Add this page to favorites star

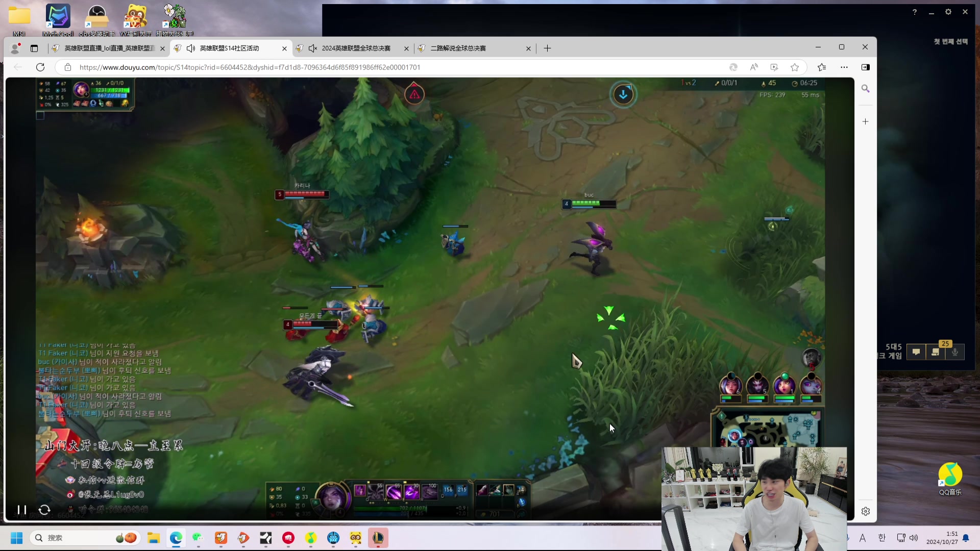click(795, 67)
